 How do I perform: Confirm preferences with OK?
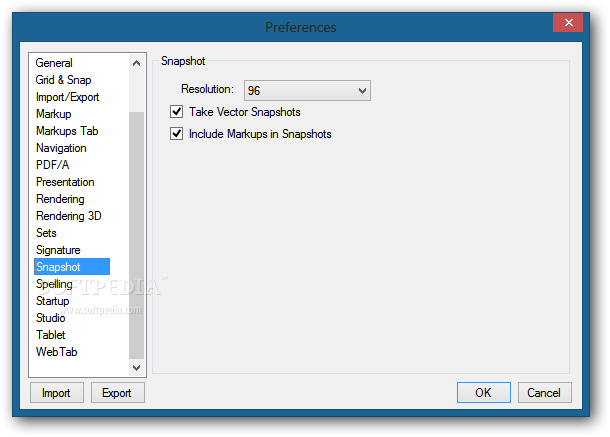[484, 392]
